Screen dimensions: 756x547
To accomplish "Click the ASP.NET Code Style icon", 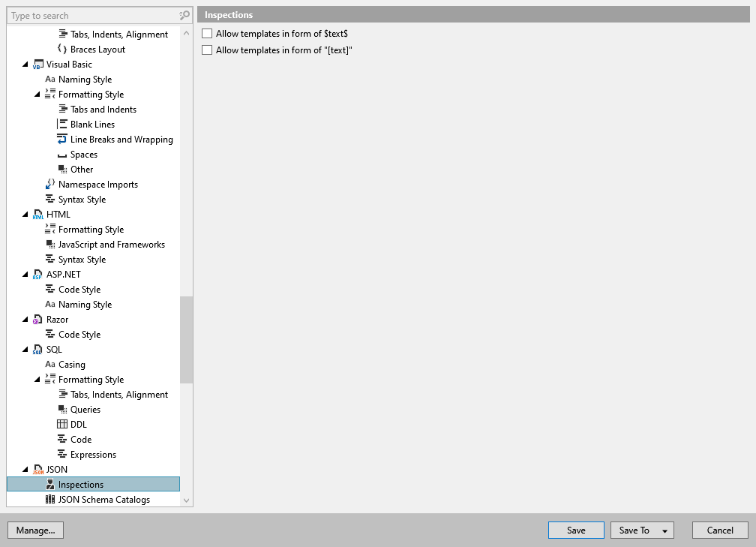I will pos(50,289).
